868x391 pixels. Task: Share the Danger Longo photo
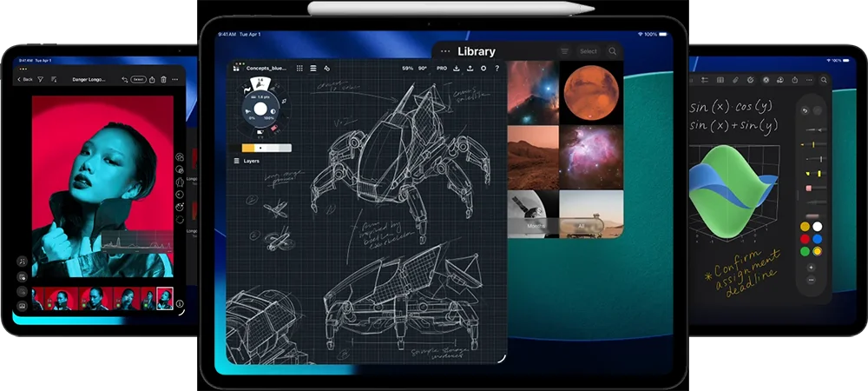click(x=152, y=79)
